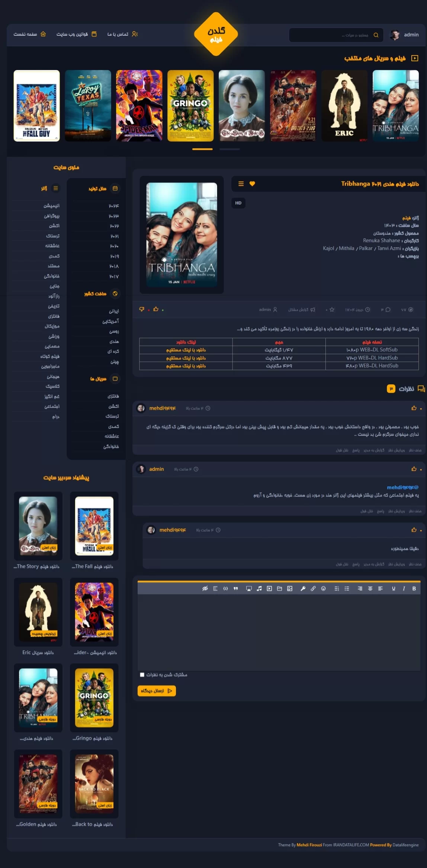Screen dimensions: 427x868
Task: Toggle the star bookmark icon in post info
Action: (x=332, y=309)
